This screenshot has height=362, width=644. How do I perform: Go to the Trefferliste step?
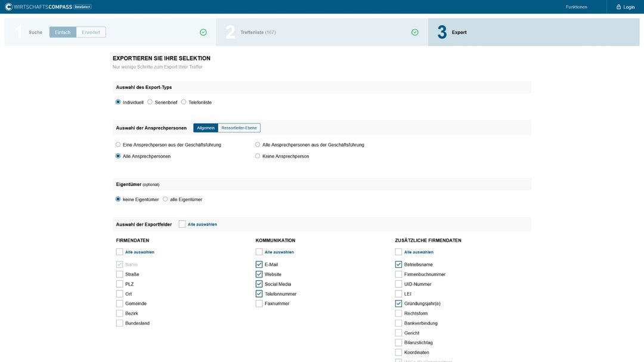point(258,32)
